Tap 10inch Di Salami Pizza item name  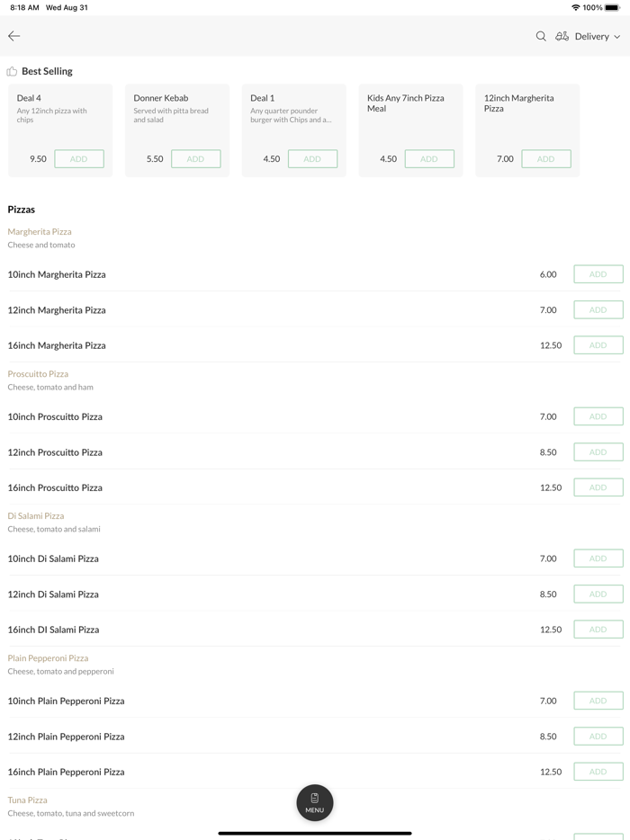point(53,559)
